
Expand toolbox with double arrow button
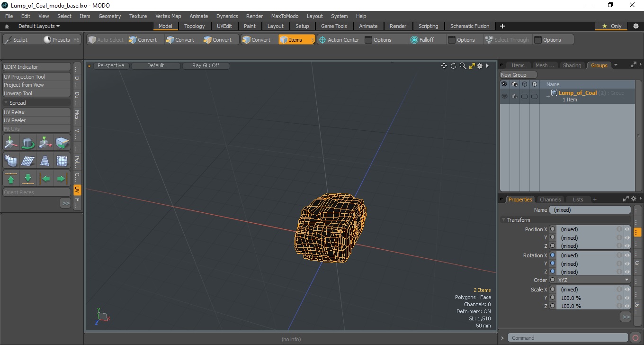click(65, 203)
